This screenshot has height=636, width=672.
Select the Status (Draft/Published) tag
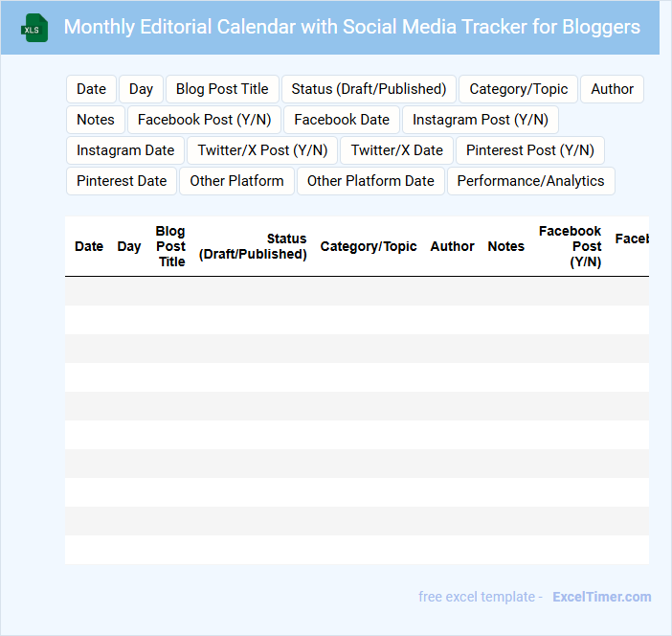(x=369, y=89)
